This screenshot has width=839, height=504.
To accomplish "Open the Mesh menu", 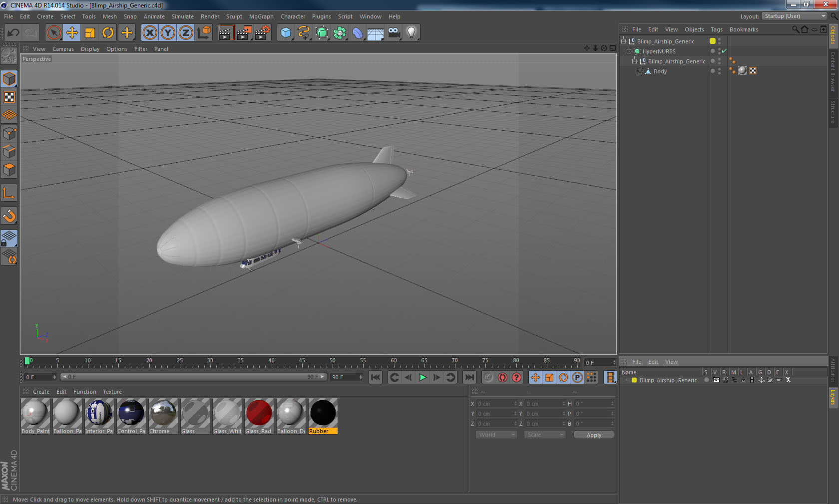I will coord(109,16).
